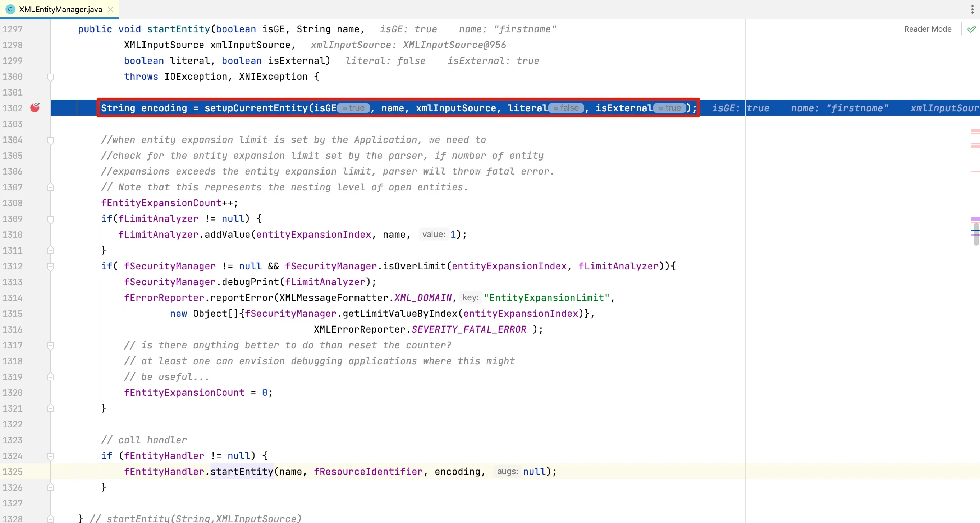980x523 pixels.
Task: Close the XMLEntityManager.java tab
Action: click(111, 9)
